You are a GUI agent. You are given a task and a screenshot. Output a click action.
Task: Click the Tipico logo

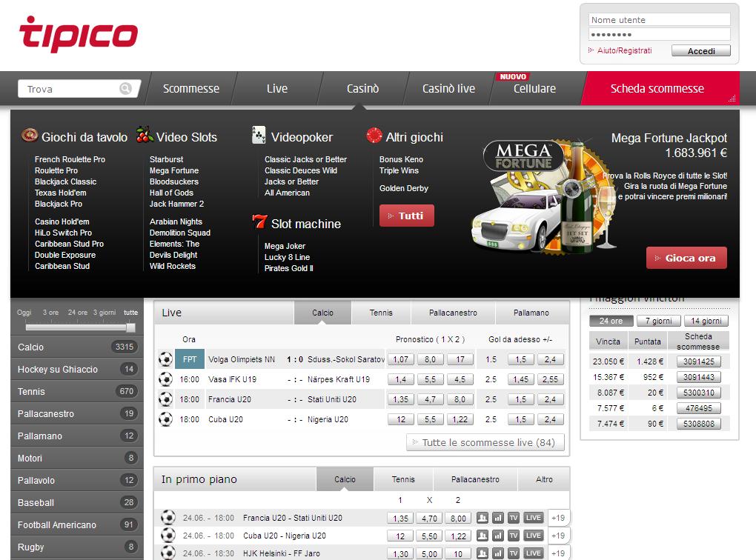click(x=79, y=34)
